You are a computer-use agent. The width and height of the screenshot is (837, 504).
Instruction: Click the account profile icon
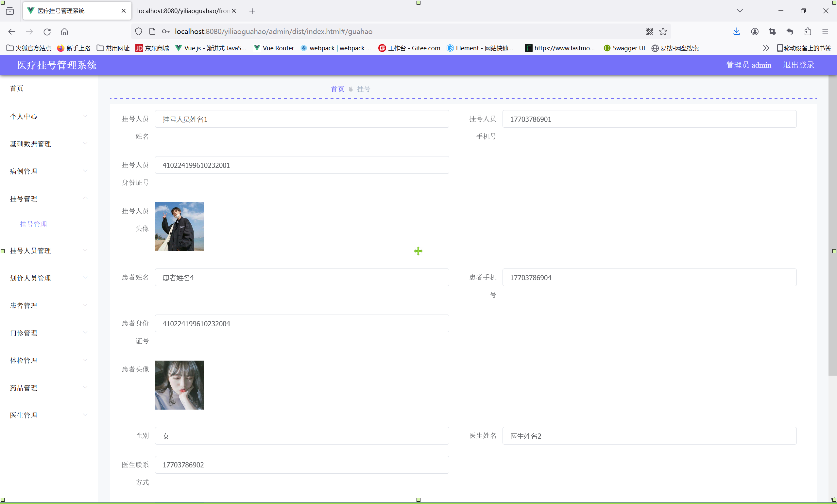click(755, 32)
